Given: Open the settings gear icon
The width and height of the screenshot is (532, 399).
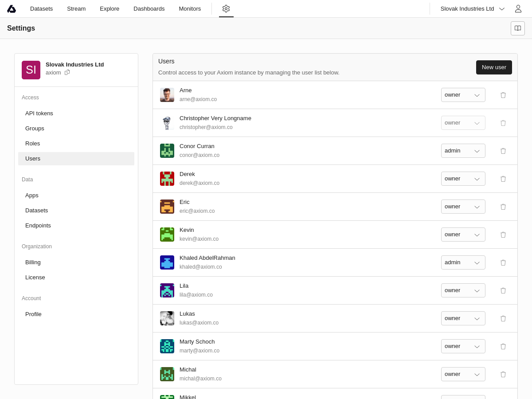Looking at the screenshot, I should pos(226,8).
